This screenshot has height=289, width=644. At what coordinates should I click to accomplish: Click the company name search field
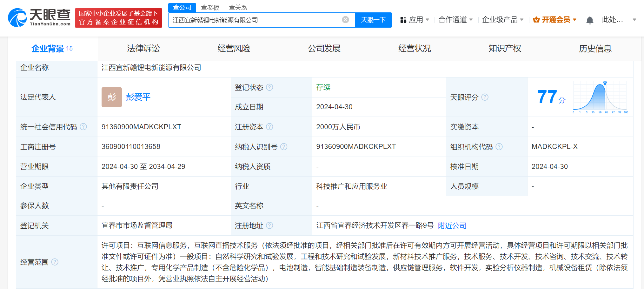coord(254,20)
